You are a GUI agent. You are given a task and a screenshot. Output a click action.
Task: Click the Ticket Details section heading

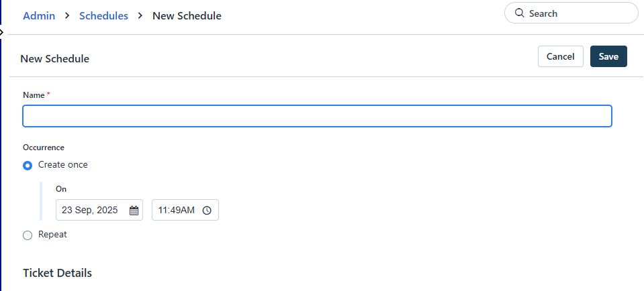[57, 273]
